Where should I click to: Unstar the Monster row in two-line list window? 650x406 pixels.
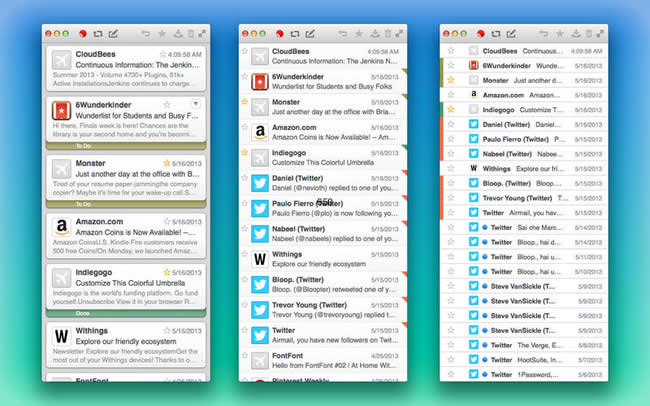pos(245,101)
